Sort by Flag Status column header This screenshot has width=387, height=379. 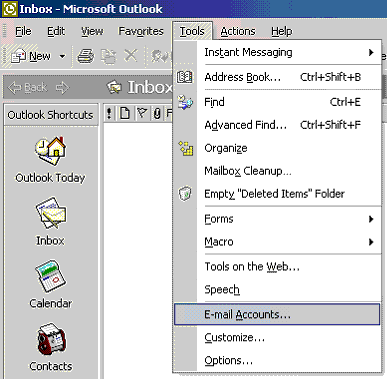pos(142,114)
